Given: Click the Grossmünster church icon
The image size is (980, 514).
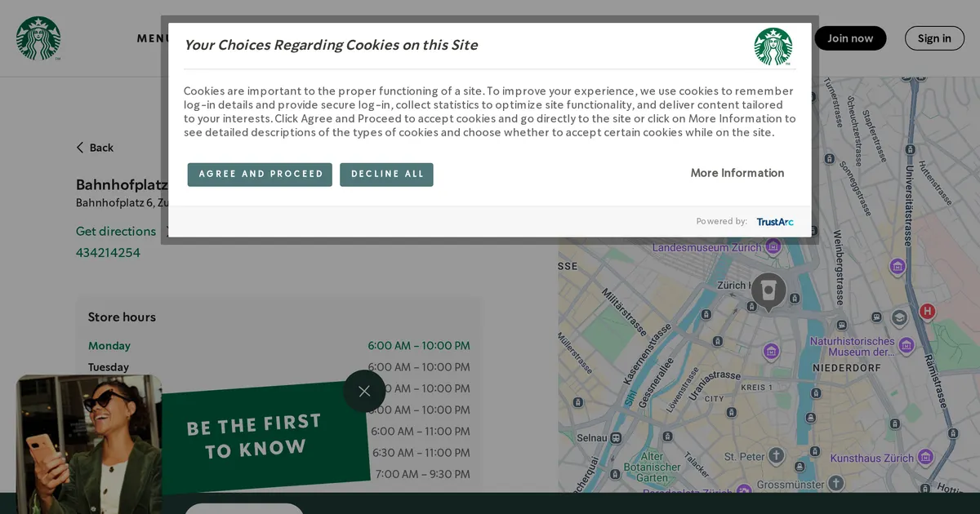Looking at the screenshot, I should [835, 483].
